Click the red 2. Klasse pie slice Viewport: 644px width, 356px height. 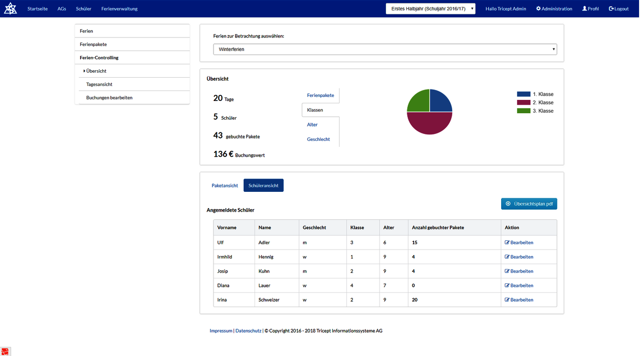pos(429,124)
